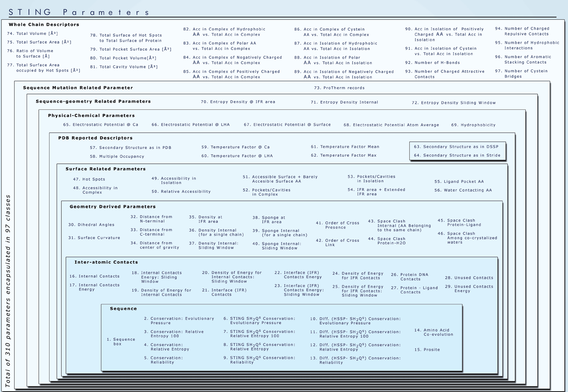Select '14. Amino Acid Co-evolution'
This screenshot has height=392, width=568.
pos(434,332)
